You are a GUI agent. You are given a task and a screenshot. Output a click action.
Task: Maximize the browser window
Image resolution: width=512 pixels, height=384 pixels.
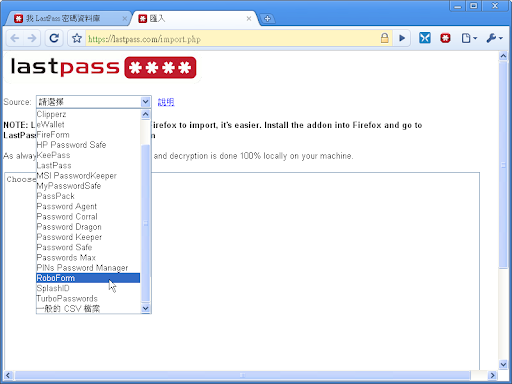tap(474, 6)
